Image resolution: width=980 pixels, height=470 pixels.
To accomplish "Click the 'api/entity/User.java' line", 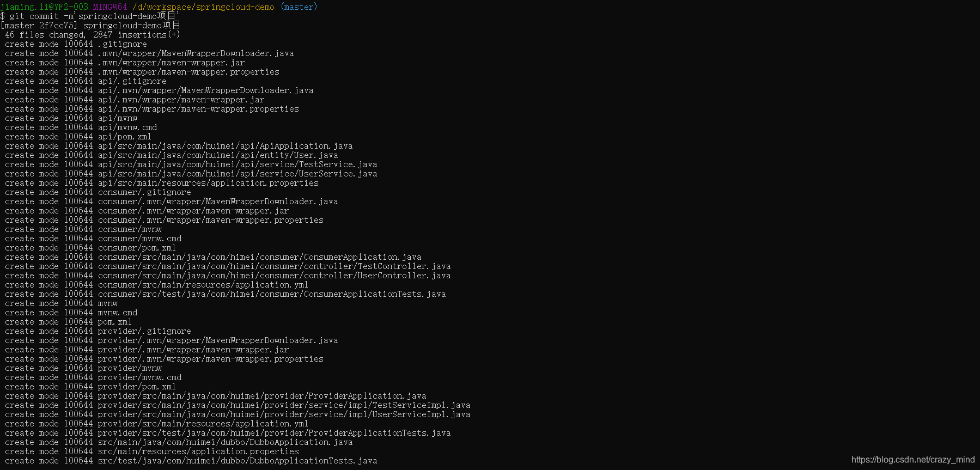I will (x=171, y=155).
